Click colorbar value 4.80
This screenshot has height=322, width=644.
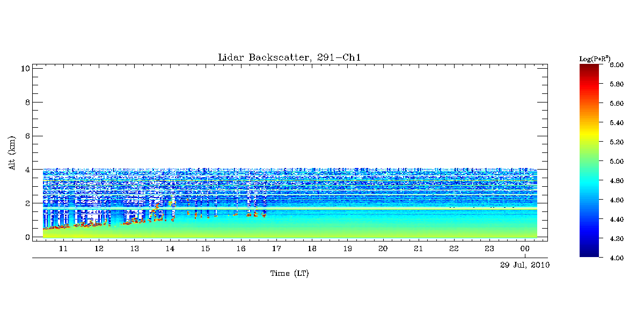tap(617, 181)
